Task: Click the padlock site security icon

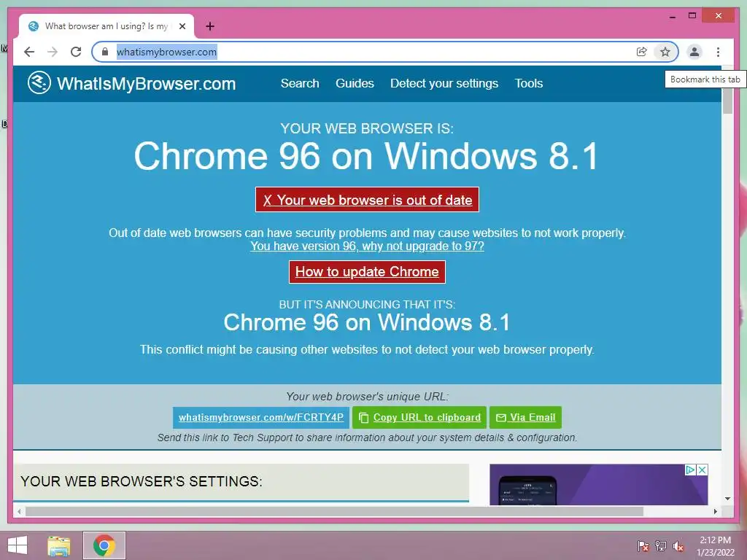Action: pos(105,52)
